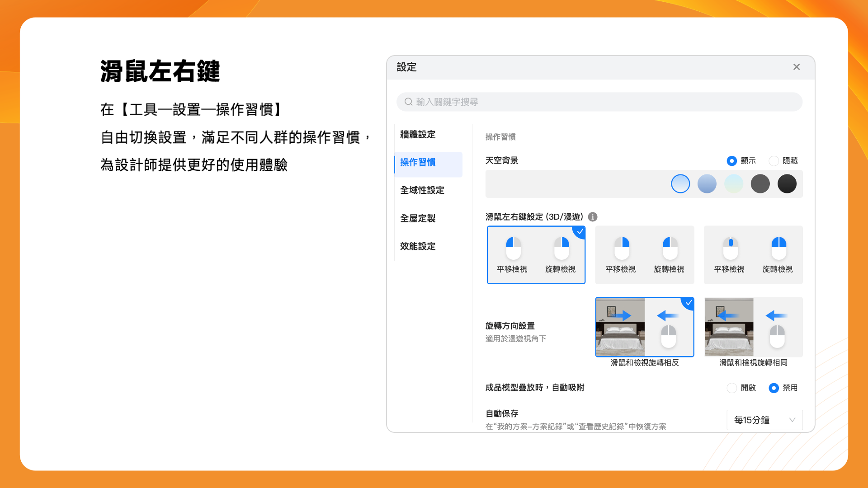Select 隱藏 radio for sky background
The width and height of the screenshot is (868, 488).
pos(774,161)
